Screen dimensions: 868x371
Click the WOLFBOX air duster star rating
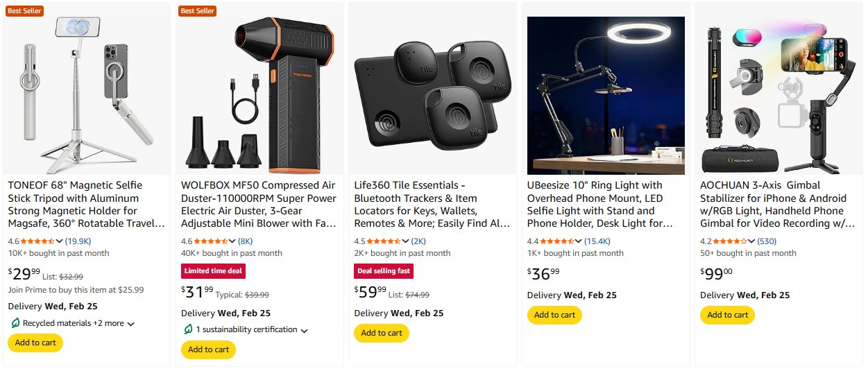(x=211, y=241)
